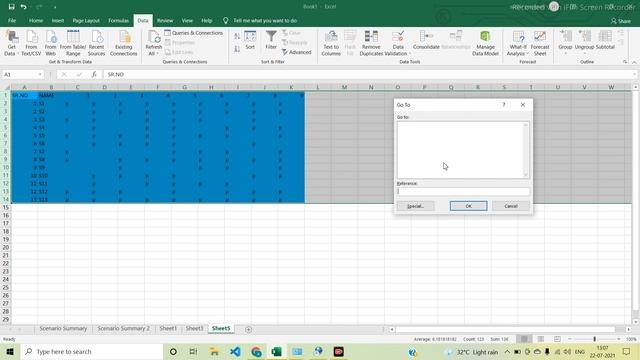Screen dimensions: 640x360
Task: Click From Web import icon
Action: 51,43
